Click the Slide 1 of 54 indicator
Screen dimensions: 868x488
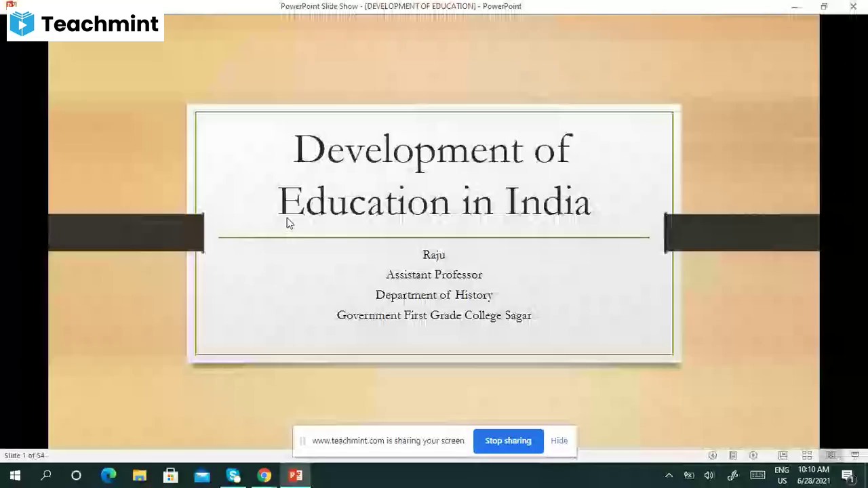click(24, 455)
